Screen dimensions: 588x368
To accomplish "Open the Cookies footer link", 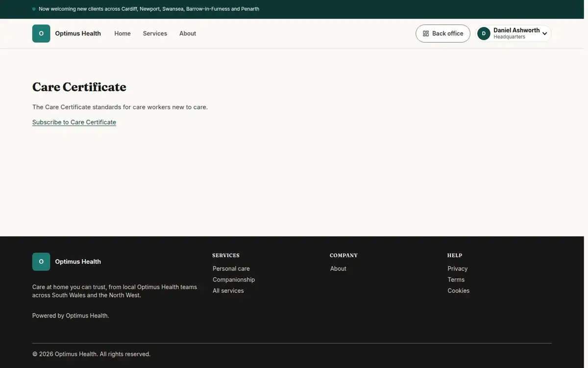I will [459, 290].
